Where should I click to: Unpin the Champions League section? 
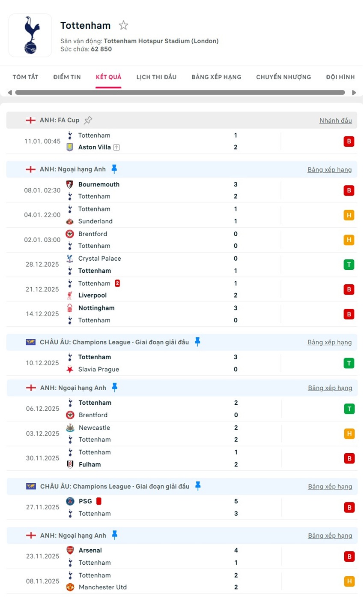click(197, 342)
